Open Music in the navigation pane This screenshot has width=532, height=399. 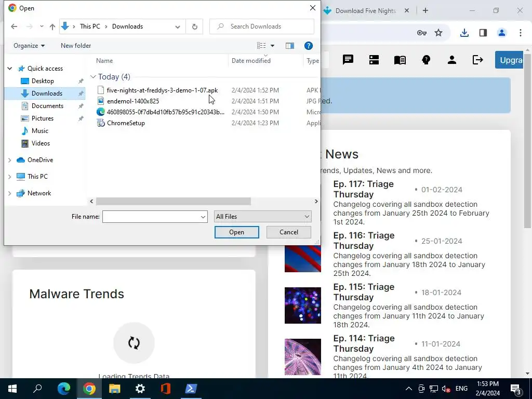tap(39, 131)
